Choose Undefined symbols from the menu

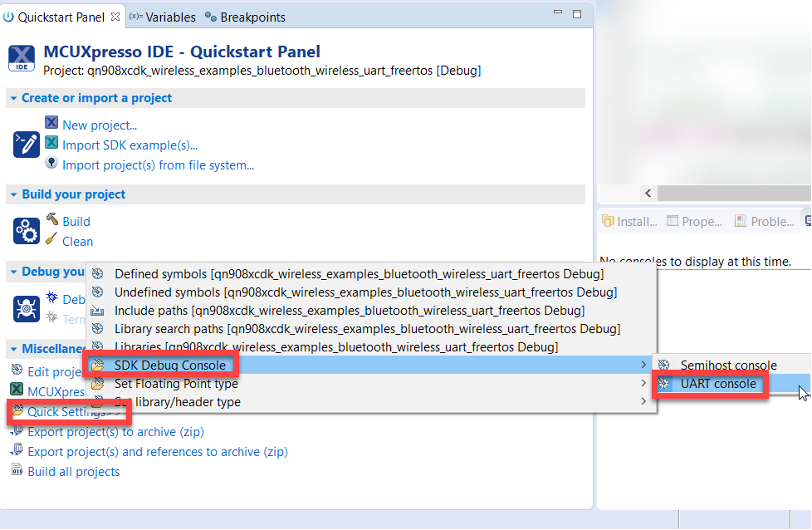point(372,292)
